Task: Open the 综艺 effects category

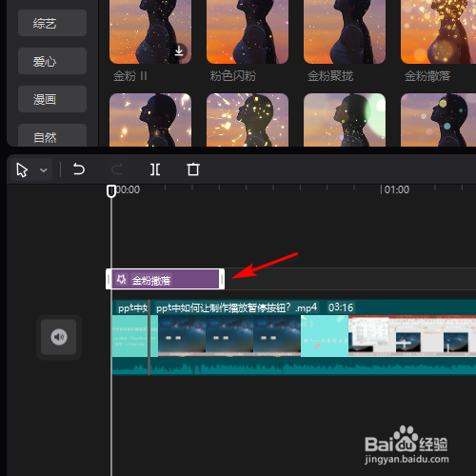Action: 52,23
